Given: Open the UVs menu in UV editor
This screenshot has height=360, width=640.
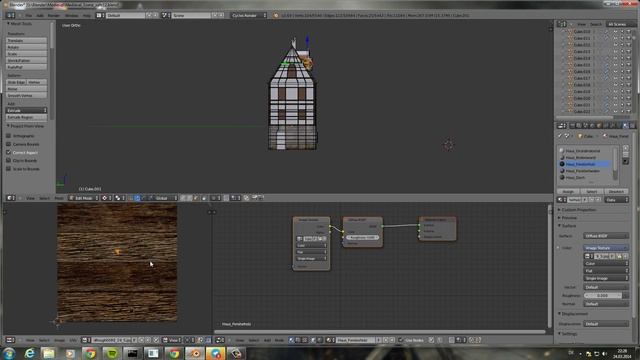Looking at the screenshot, I should tap(73, 340).
